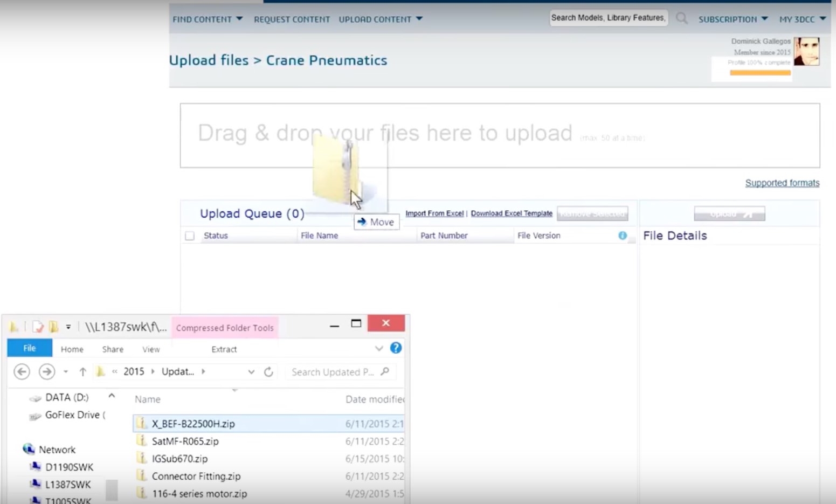Click the search magnifier icon on the website
The height and width of the screenshot is (504, 836).
pyautogui.click(x=682, y=18)
